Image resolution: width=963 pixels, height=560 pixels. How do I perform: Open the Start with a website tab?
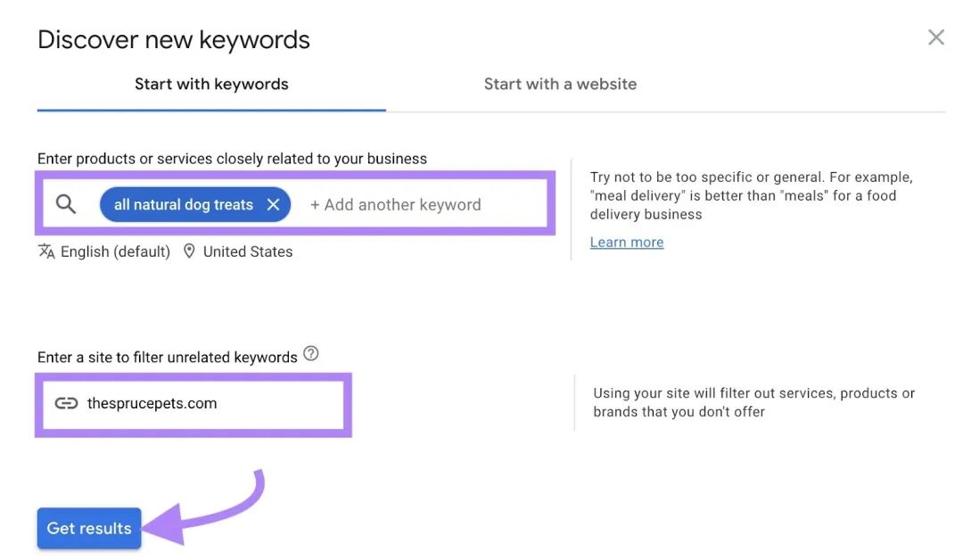[x=560, y=84]
